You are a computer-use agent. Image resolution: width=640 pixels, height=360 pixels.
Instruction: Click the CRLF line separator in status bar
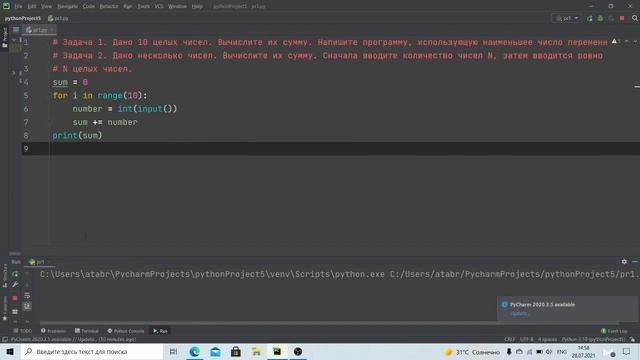pyautogui.click(x=509, y=340)
